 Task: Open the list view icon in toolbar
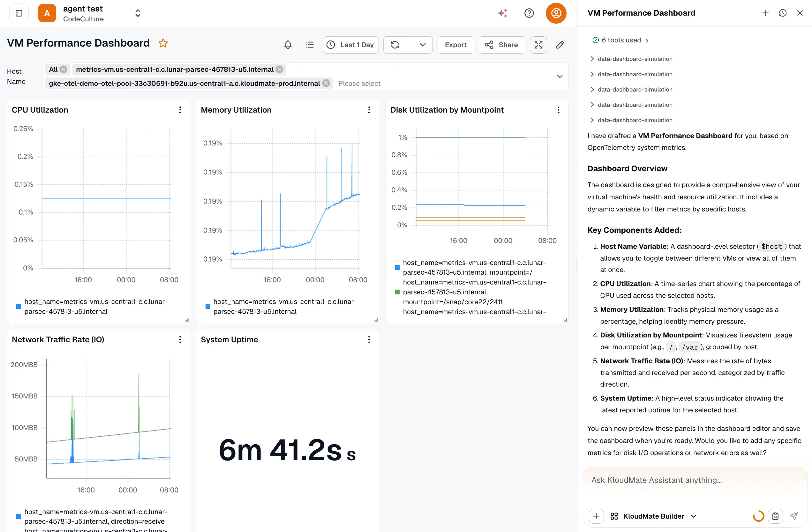point(310,45)
